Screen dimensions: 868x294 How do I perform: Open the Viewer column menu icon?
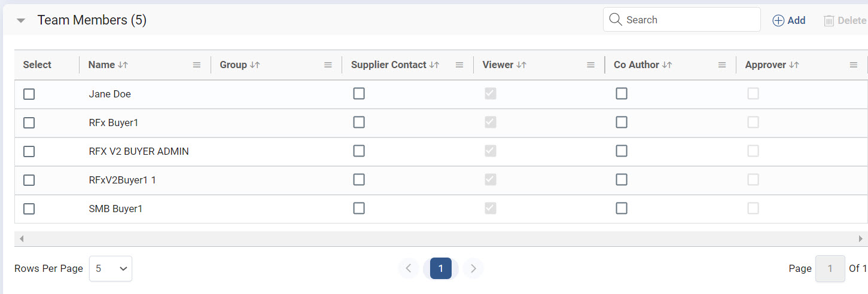(590, 65)
